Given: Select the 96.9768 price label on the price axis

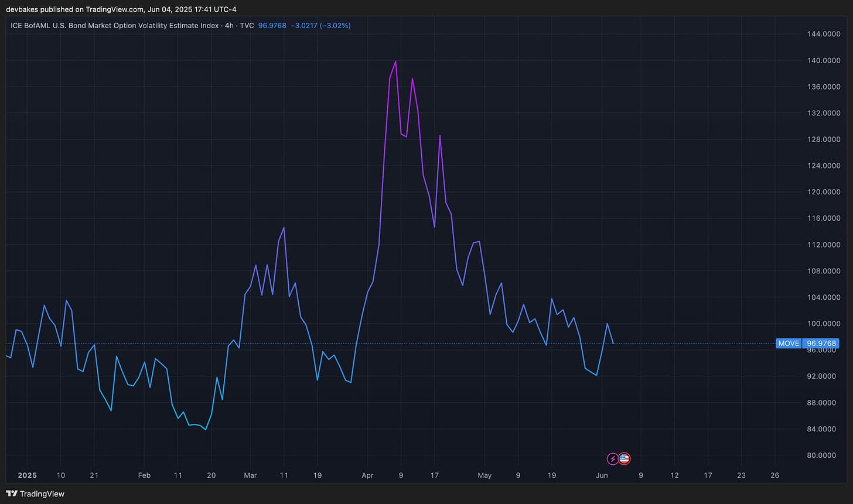Looking at the screenshot, I should tap(822, 344).
